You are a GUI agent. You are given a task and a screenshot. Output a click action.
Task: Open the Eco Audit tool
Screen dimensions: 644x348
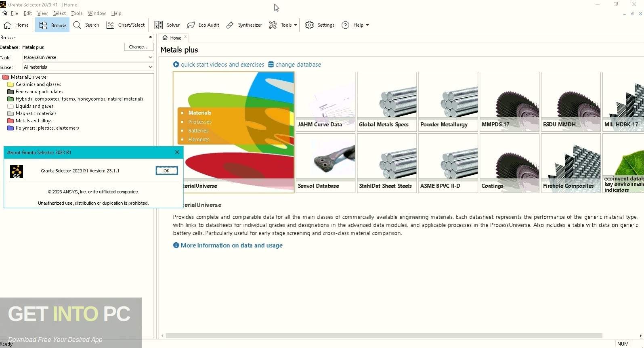(x=203, y=25)
